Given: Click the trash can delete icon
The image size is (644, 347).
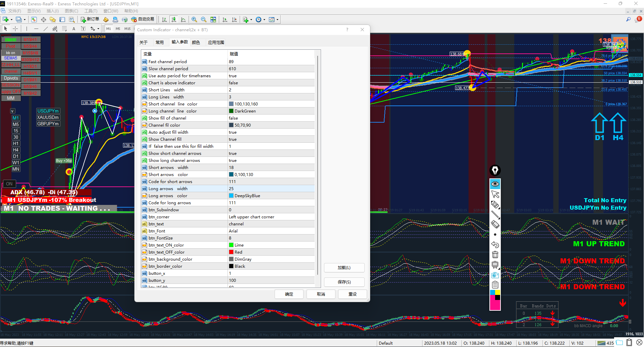Looking at the screenshot, I should [495, 255].
